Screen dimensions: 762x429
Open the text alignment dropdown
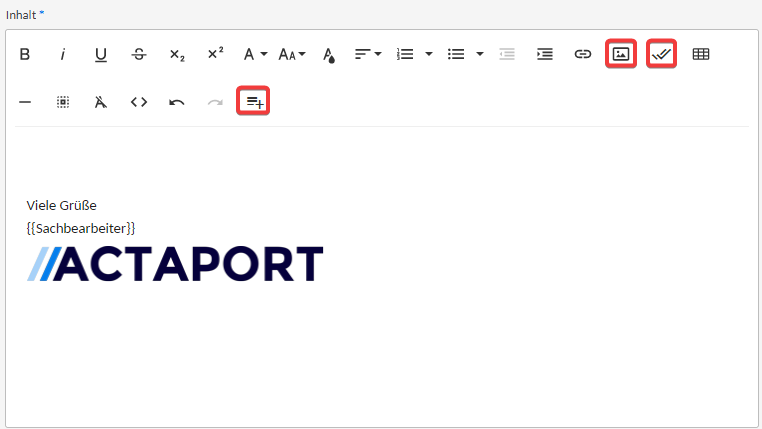pos(368,54)
